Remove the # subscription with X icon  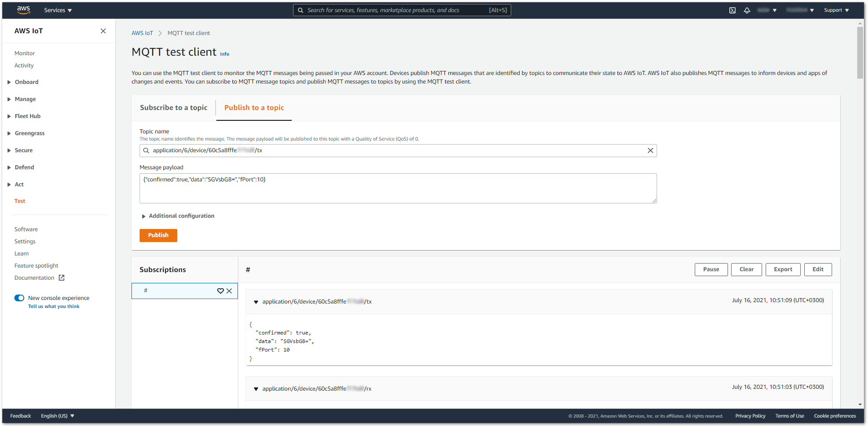point(229,291)
